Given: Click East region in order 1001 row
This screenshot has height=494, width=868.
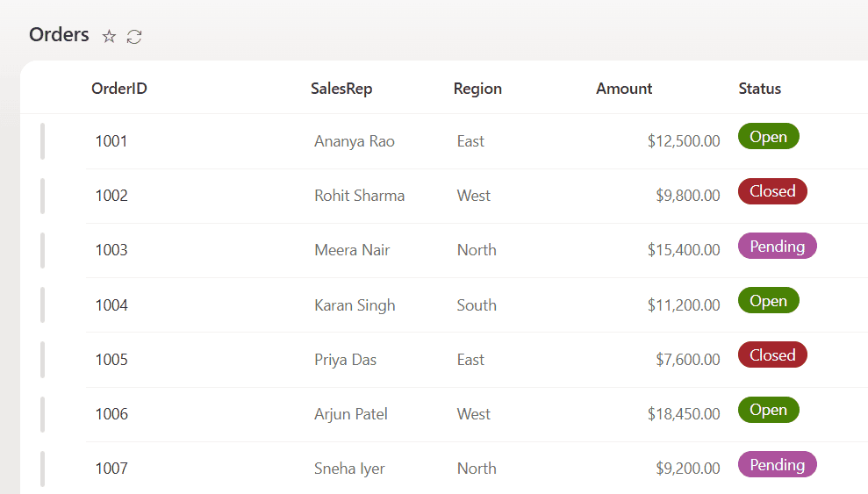Looking at the screenshot, I should [470, 141].
